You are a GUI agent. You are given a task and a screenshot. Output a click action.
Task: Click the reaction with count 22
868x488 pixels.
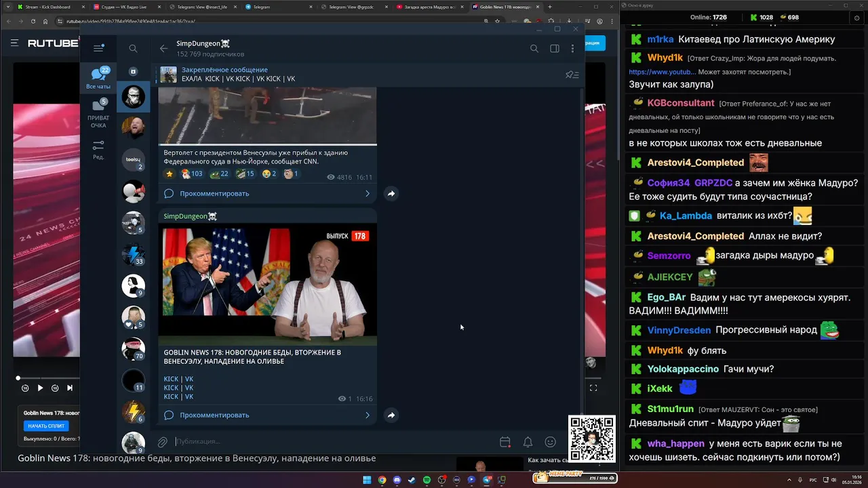(x=219, y=174)
